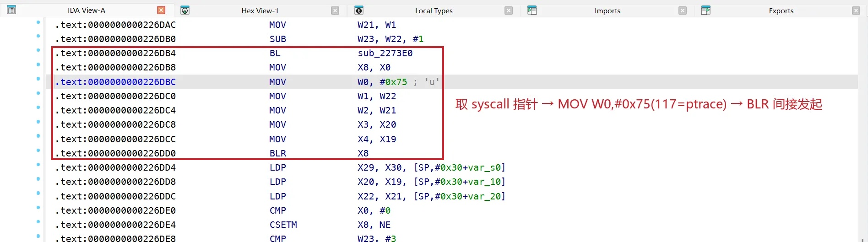Click the Hex View-1 tab icon
This screenshot has width=868, height=242.
(185, 11)
